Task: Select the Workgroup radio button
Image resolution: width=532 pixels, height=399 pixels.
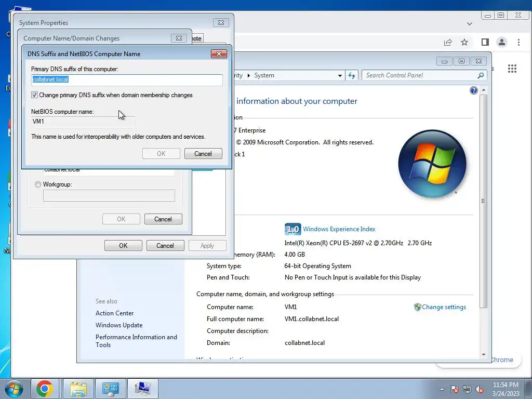Action: click(37, 184)
